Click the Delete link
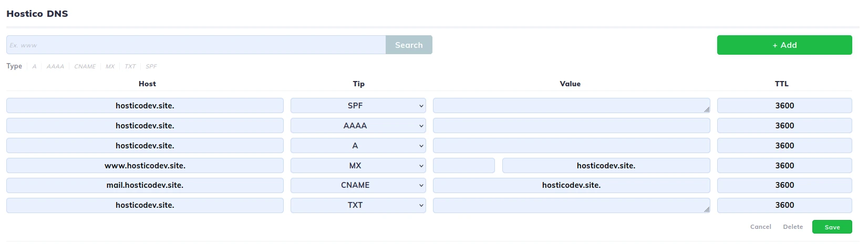 (x=792, y=227)
